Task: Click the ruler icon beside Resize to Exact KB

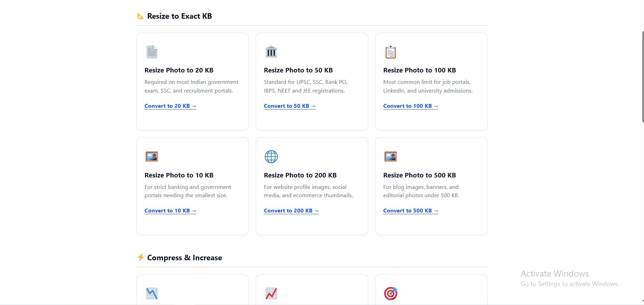Action: (140, 16)
